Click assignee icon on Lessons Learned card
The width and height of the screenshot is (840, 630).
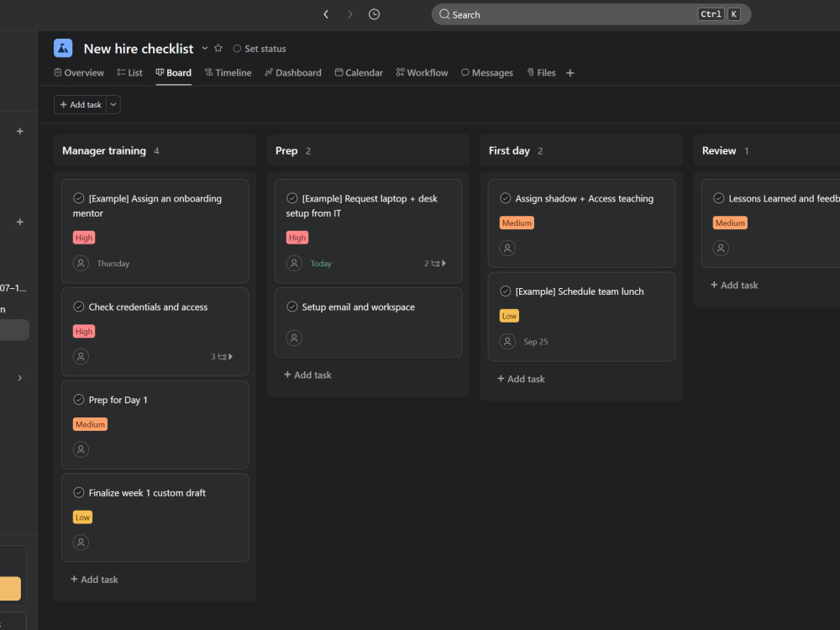pyautogui.click(x=721, y=248)
